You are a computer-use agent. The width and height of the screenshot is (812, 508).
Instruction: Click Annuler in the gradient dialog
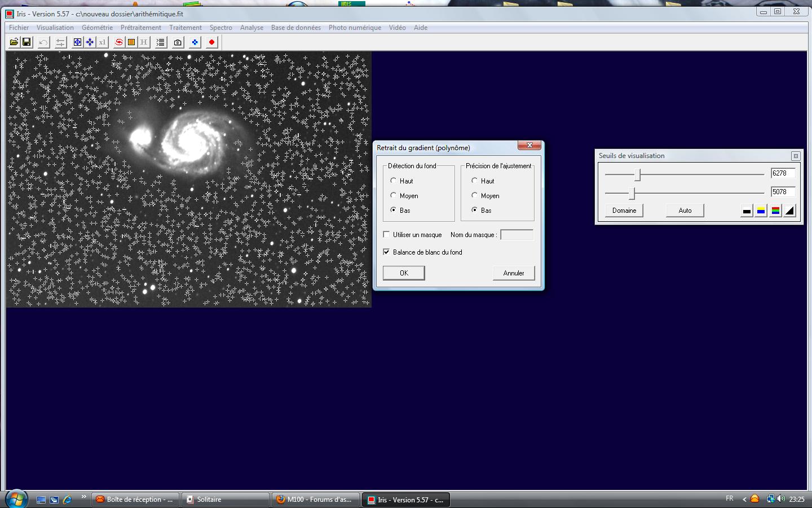click(x=514, y=273)
